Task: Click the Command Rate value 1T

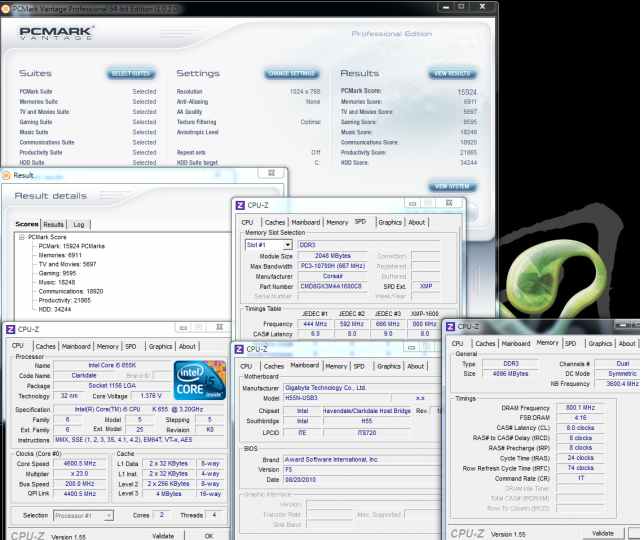Action: [x=580, y=478]
